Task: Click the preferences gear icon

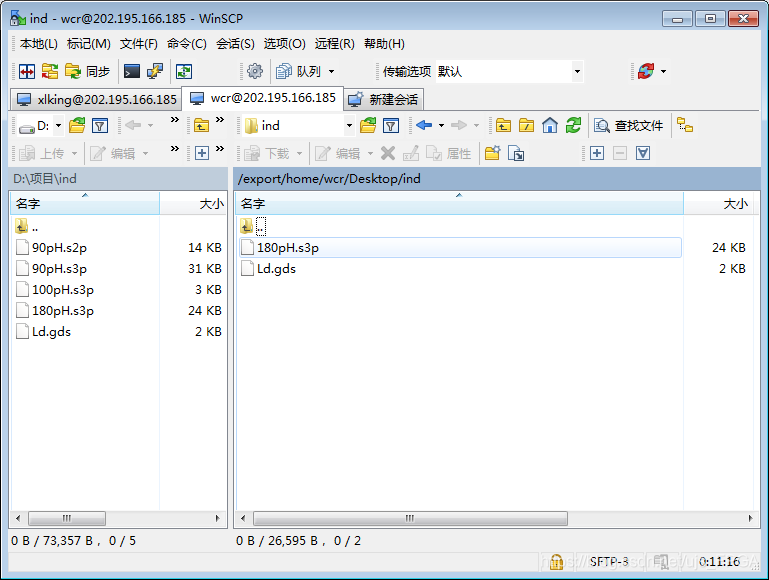Action: tap(255, 71)
